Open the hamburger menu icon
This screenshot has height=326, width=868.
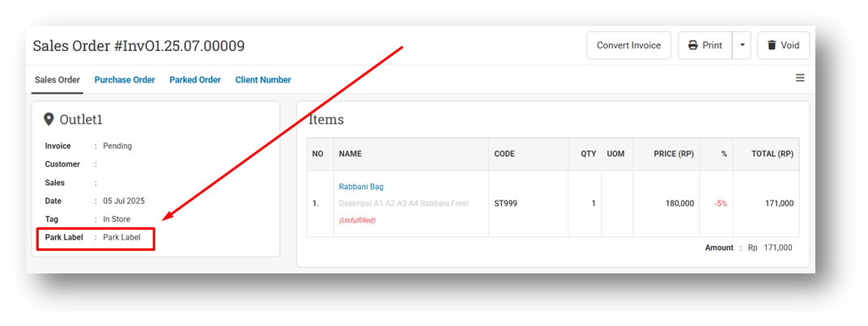800,78
